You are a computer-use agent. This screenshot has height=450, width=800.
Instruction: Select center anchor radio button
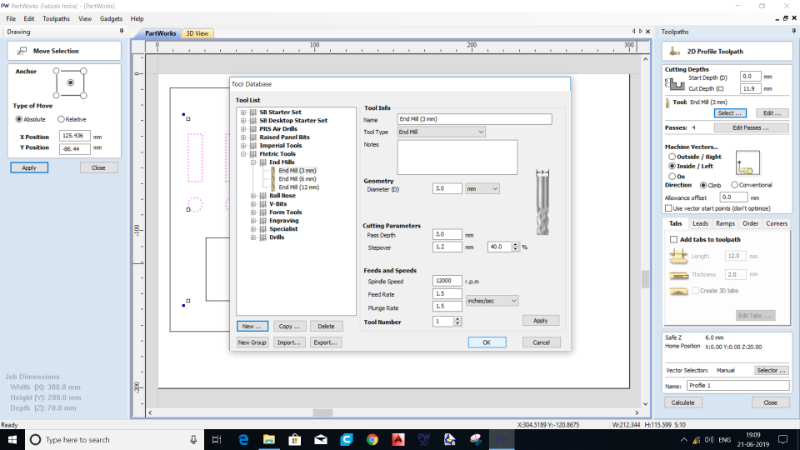[70, 83]
